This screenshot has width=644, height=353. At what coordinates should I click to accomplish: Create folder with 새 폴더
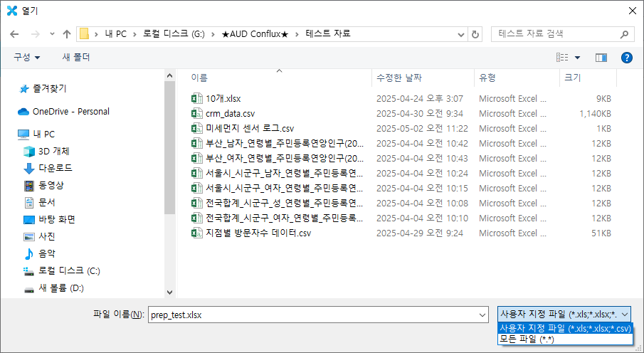point(76,58)
